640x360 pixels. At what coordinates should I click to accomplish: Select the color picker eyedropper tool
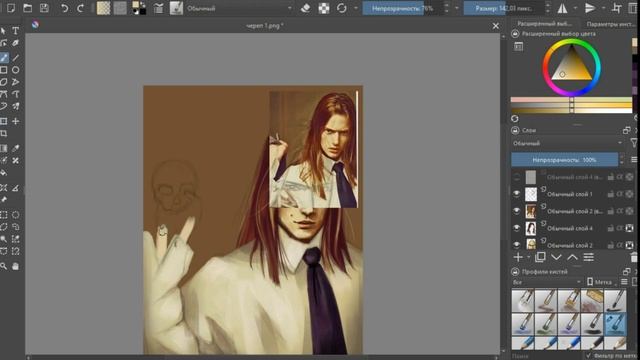[16, 148]
